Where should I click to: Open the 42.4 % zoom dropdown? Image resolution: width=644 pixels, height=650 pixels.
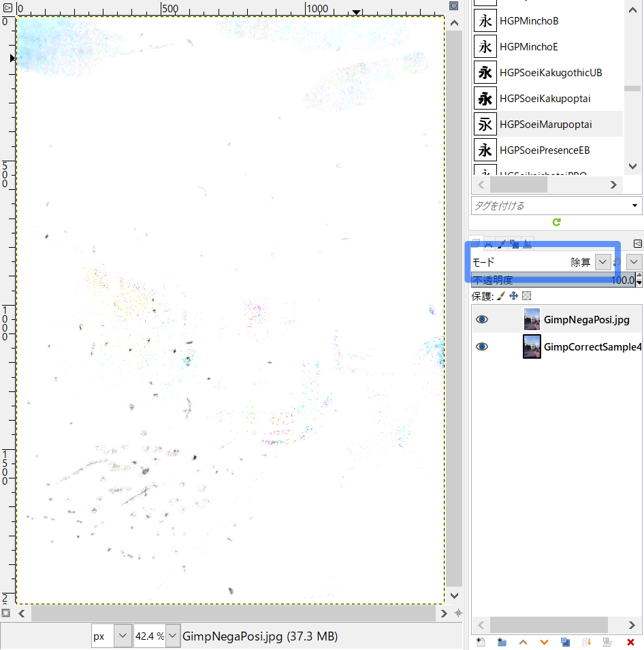click(173, 636)
